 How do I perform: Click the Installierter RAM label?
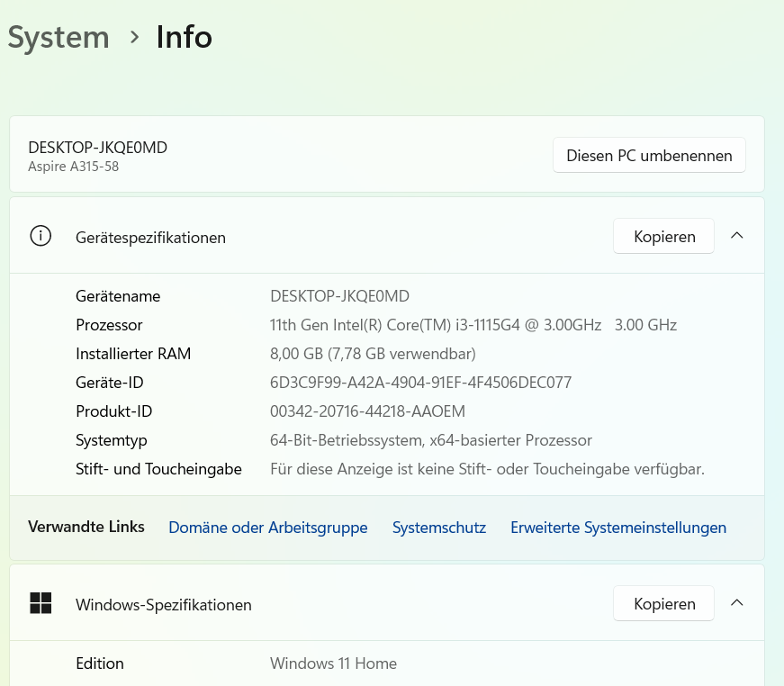click(133, 354)
